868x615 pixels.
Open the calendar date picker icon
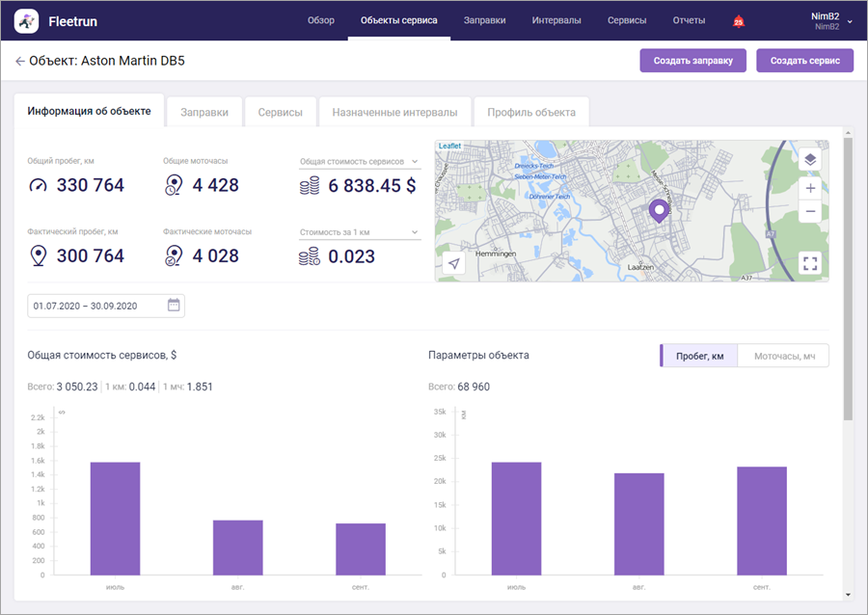pyautogui.click(x=174, y=306)
